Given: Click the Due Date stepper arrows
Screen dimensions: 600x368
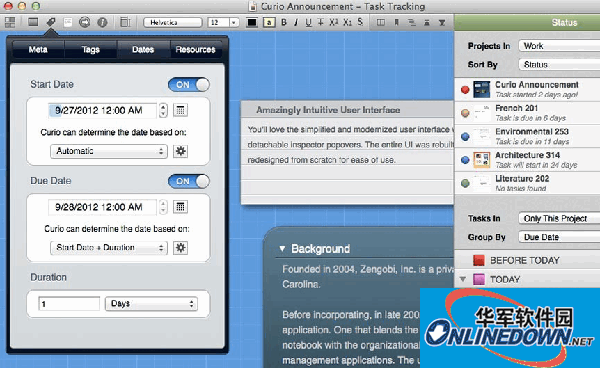Looking at the screenshot, I should pyautogui.click(x=163, y=207).
